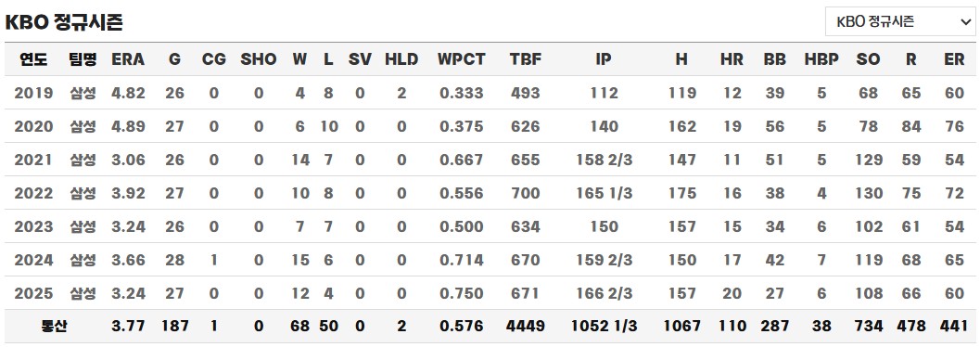This screenshot has height=347, width=980.
Task: Click the IP column header
Action: pos(604,59)
